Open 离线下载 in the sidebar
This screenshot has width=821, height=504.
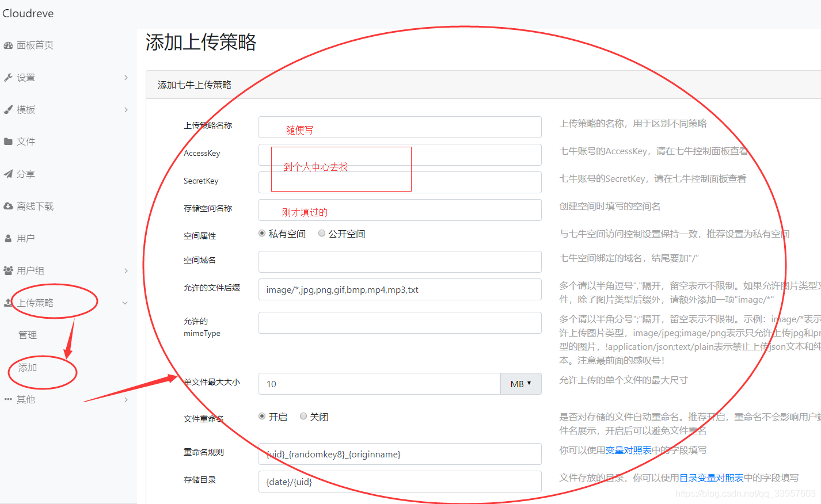[35, 206]
